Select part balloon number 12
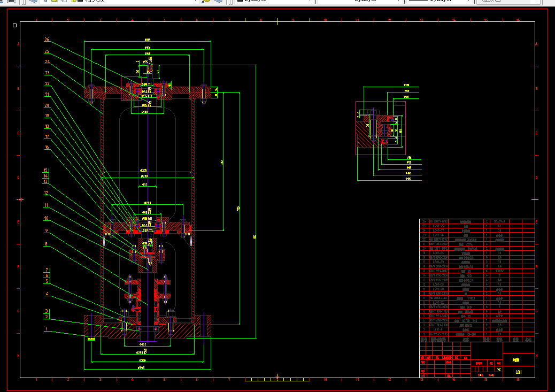The width and height of the screenshot is (555, 392). pyautogui.click(x=46, y=193)
